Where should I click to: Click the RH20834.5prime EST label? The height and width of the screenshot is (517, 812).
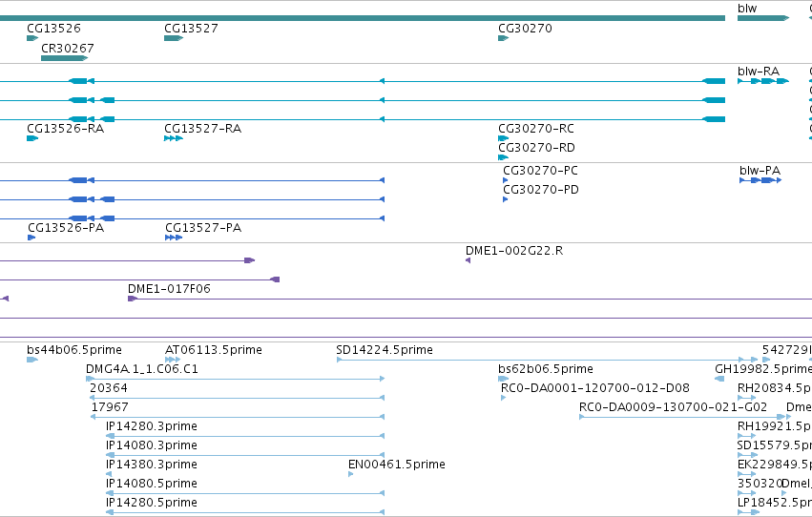click(775, 388)
